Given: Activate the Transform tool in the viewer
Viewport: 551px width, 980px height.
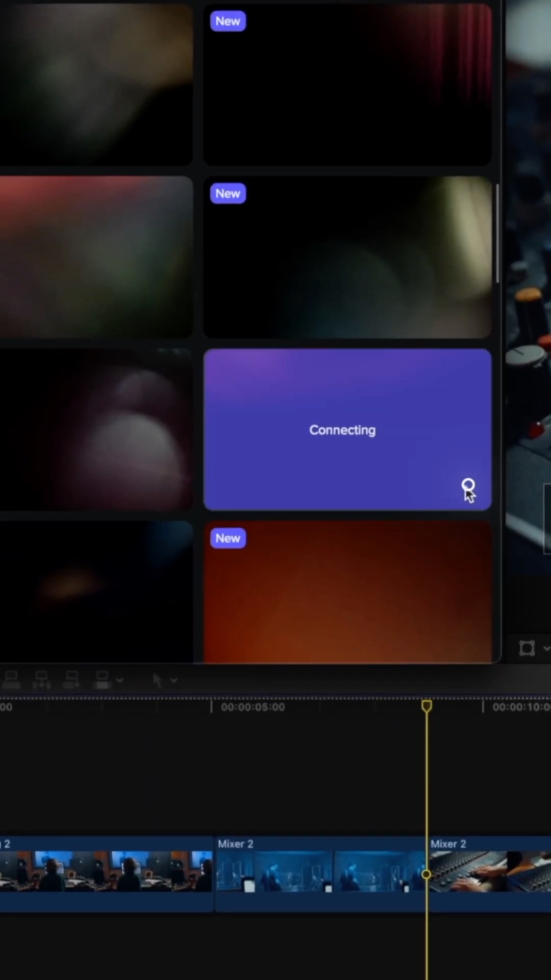Looking at the screenshot, I should pyautogui.click(x=527, y=648).
